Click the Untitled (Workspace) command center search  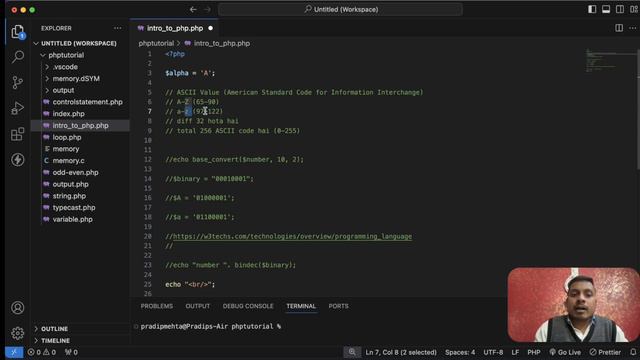point(341,9)
